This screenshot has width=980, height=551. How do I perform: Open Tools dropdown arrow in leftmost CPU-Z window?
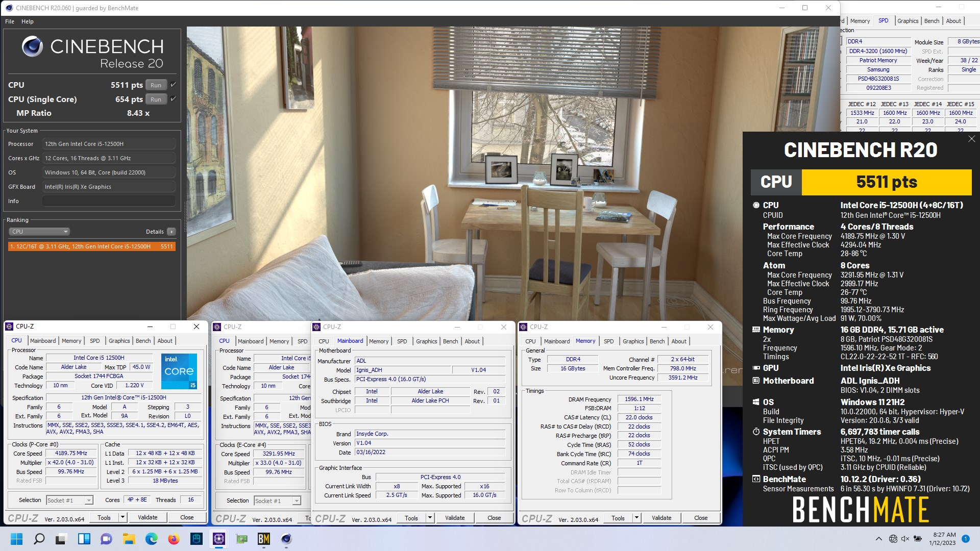pos(122,517)
